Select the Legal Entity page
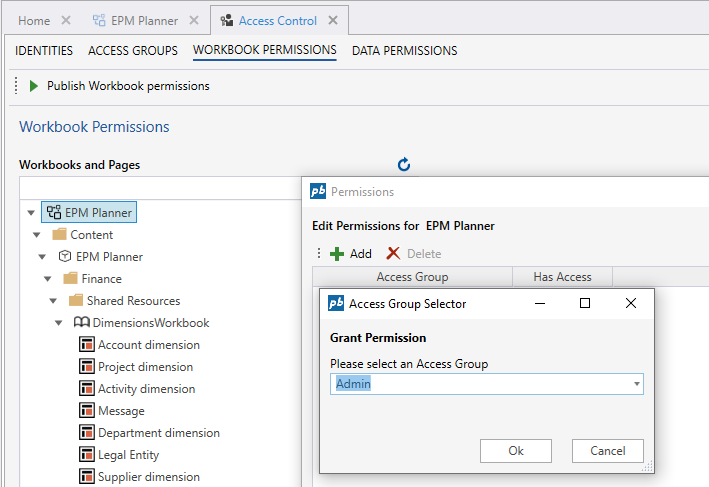This screenshot has height=487, width=709. click(128, 455)
